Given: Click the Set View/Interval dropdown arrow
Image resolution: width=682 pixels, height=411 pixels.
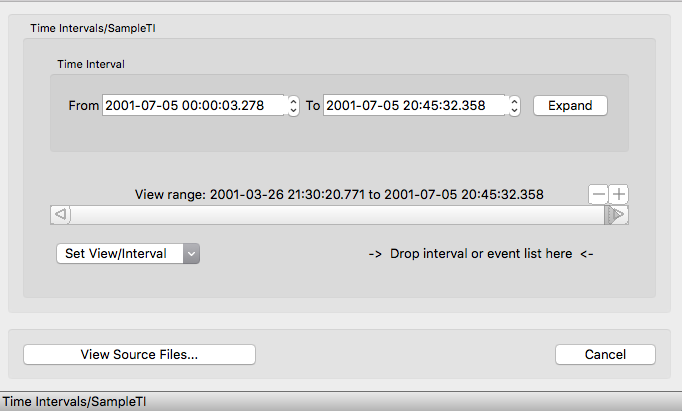Looking at the screenshot, I should 191,254.
